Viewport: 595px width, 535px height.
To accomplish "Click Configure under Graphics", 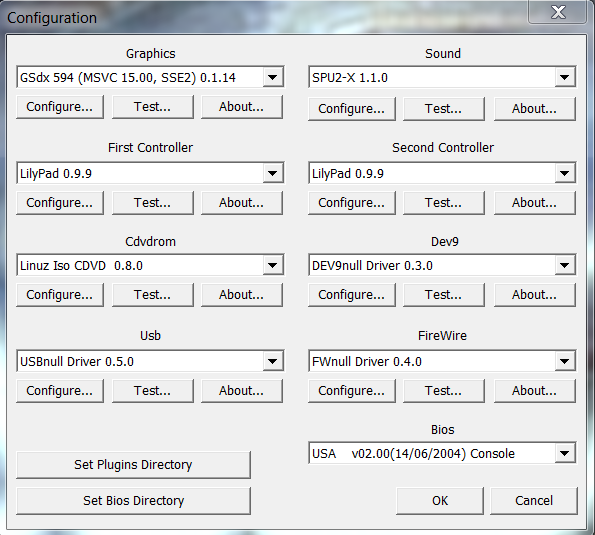I will (60, 107).
